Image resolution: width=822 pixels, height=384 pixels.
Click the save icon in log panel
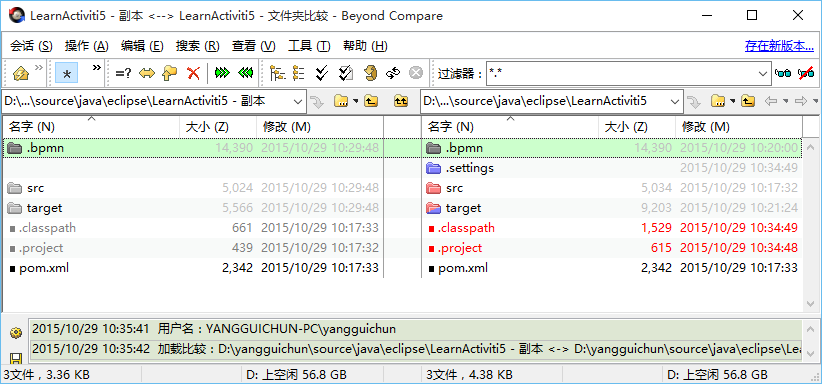(x=16, y=358)
